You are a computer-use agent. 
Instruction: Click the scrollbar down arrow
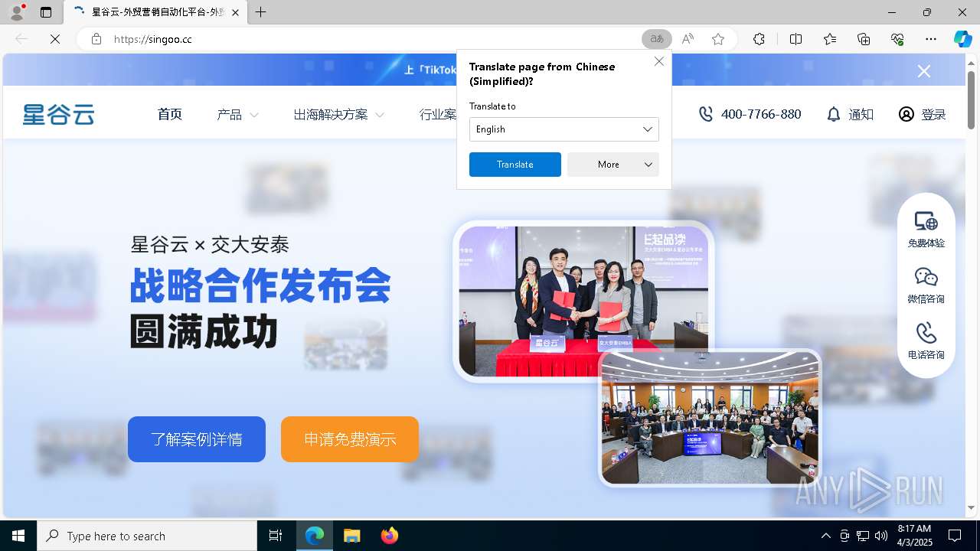pos(972,507)
